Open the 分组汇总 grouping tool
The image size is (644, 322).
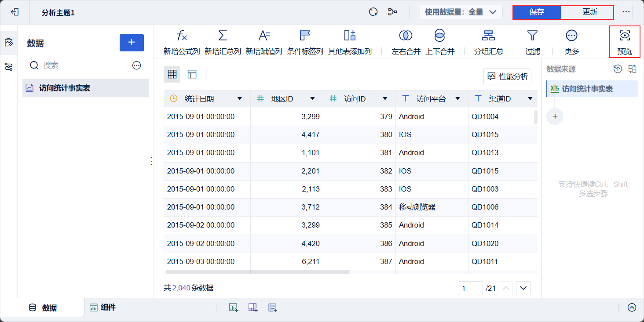(488, 36)
